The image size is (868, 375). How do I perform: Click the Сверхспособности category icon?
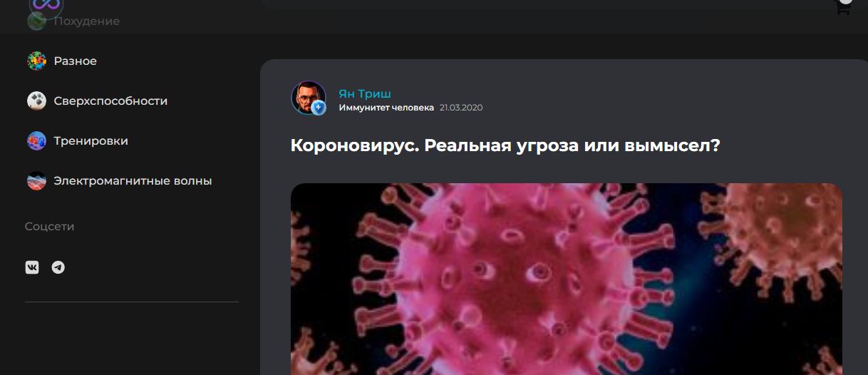[36, 101]
